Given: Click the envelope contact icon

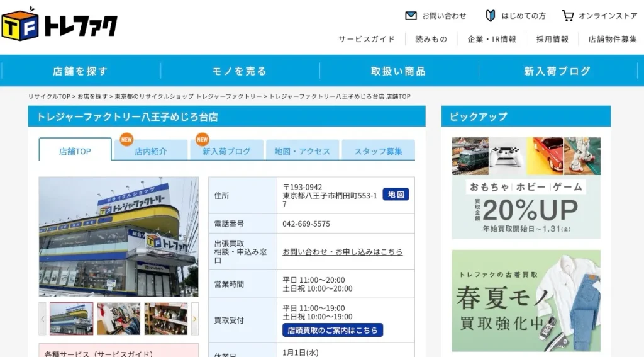Looking at the screenshot, I should click(411, 16).
